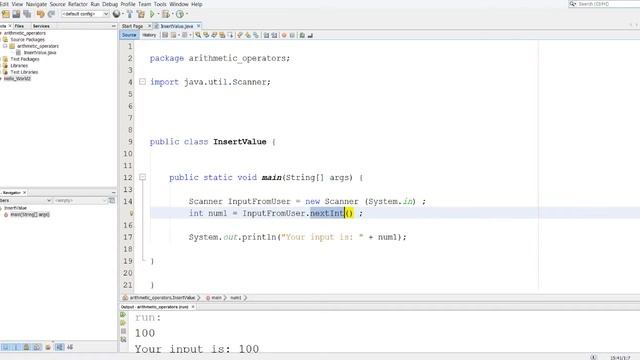Image resolution: width=640 pixels, height=360 pixels.
Task: Click the num1 breadcrumb in editor
Action: pyautogui.click(x=236, y=298)
